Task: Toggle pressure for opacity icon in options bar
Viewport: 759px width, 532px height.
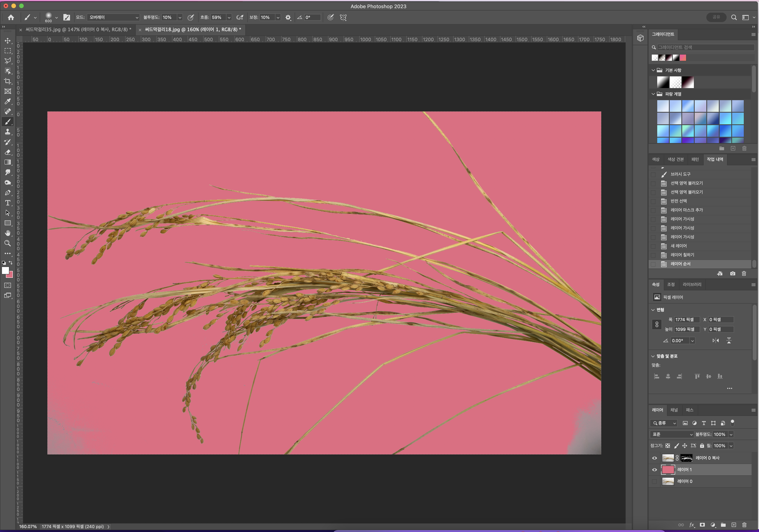Action: (x=191, y=18)
